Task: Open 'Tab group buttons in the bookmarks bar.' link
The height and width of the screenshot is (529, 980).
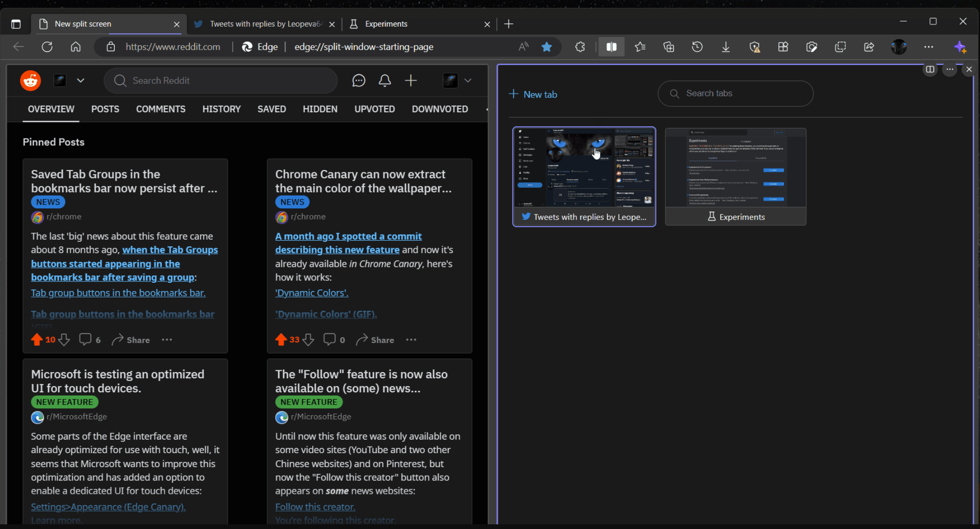Action: pos(118,293)
